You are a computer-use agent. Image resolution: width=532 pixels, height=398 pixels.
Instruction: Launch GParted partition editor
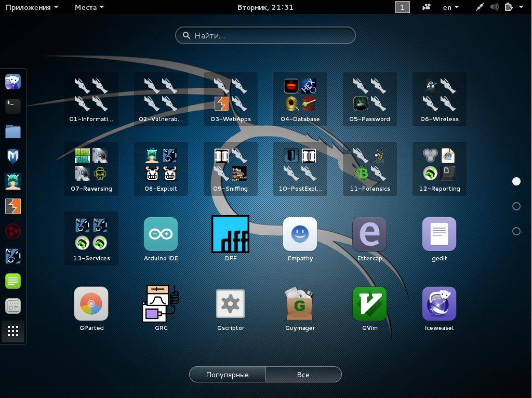point(91,308)
